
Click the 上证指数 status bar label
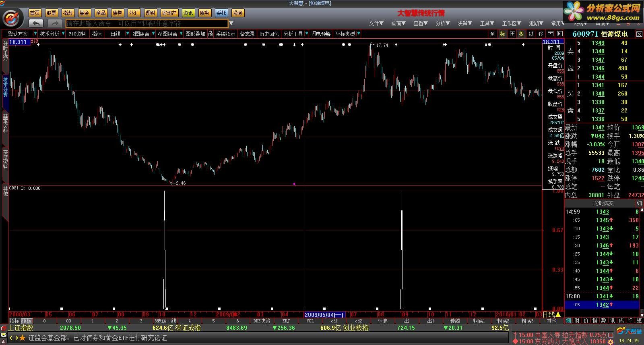point(21,328)
